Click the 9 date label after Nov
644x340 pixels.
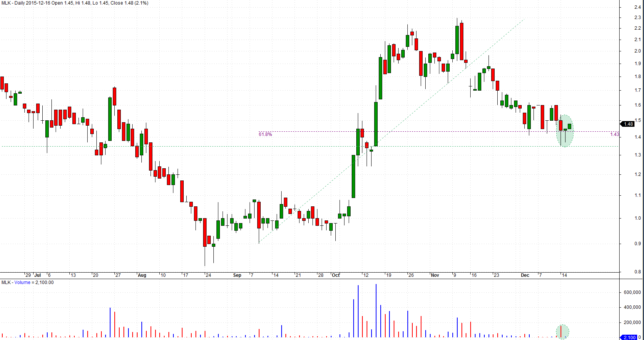[x=455, y=275]
